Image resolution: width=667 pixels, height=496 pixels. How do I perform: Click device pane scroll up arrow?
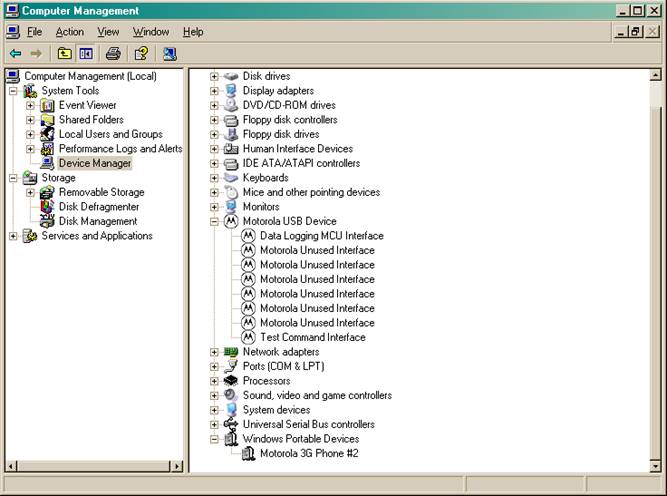coord(656,76)
